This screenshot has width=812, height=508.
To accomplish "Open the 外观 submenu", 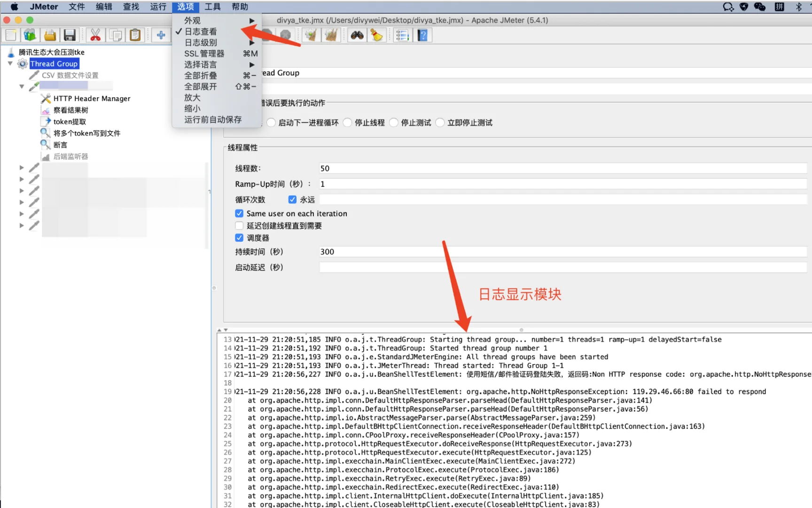I will click(x=216, y=21).
